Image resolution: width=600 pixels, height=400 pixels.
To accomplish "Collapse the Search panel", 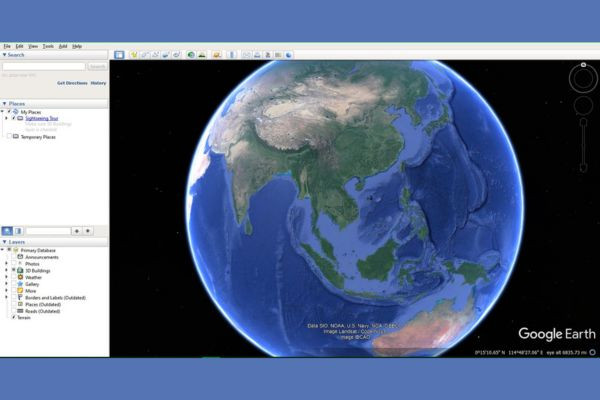I will (x=4, y=55).
